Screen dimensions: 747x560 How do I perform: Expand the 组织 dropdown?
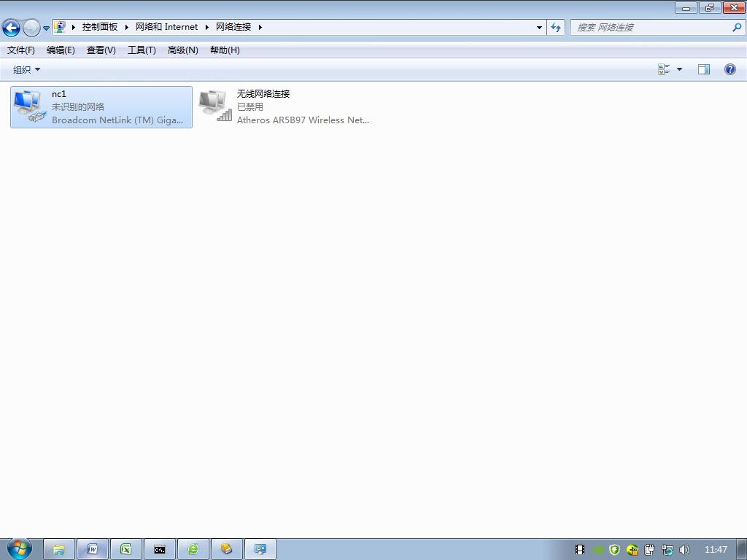[x=26, y=70]
